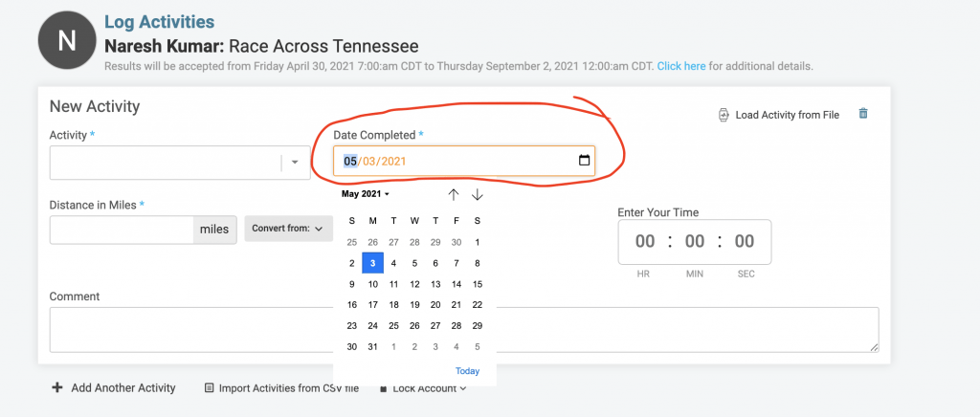Select May 15 in the calendar
Viewport: 980px width, 417px height.
(478, 284)
